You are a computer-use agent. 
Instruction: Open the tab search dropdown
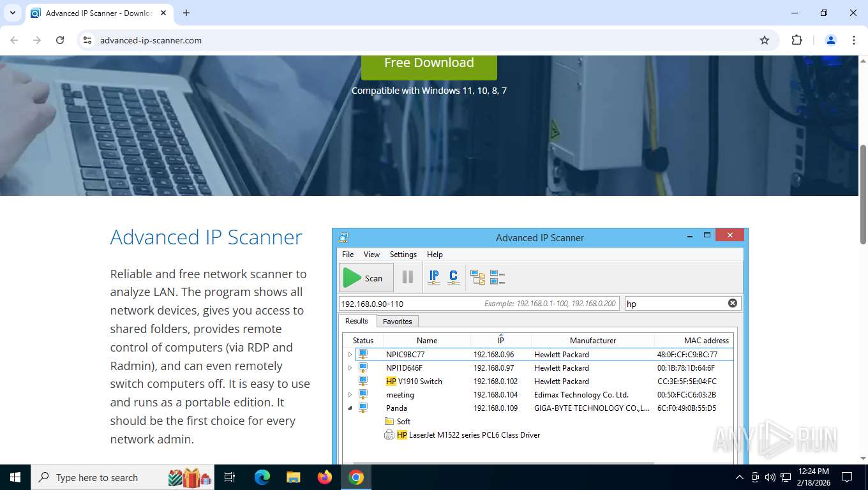tap(12, 13)
